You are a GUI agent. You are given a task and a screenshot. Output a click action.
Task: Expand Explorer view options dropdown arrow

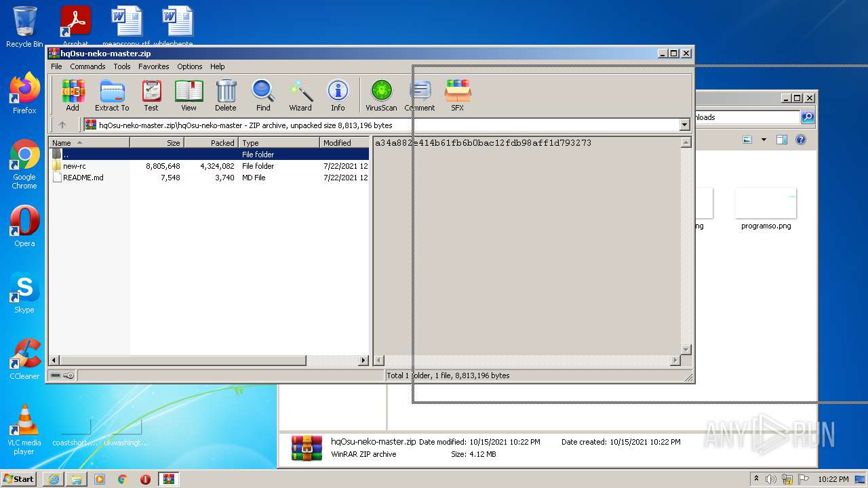pos(764,140)
